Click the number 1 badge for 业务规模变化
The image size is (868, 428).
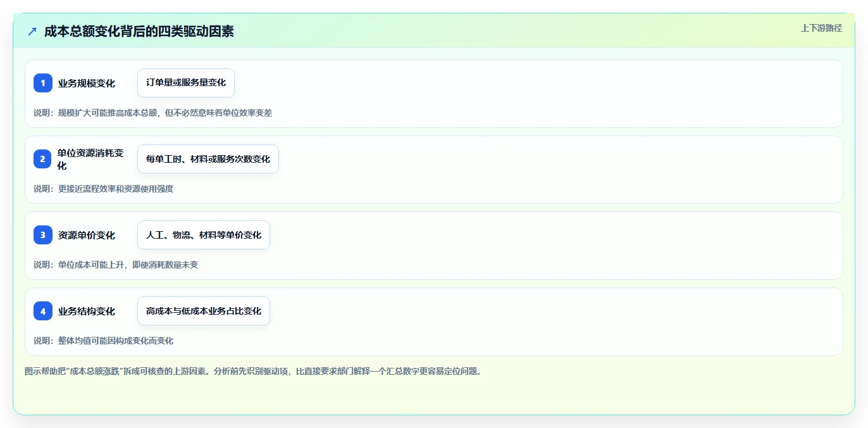pos(43,83)
